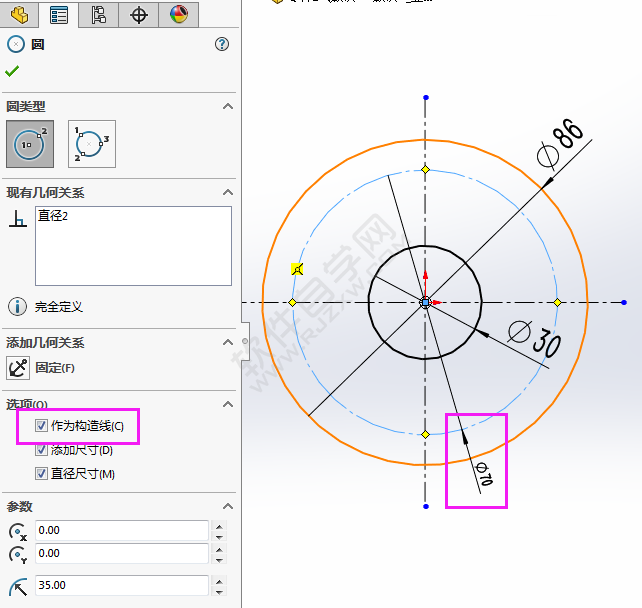Click the sketch origin point
Viewport: 642px width, 608px height.
(425, 303)
